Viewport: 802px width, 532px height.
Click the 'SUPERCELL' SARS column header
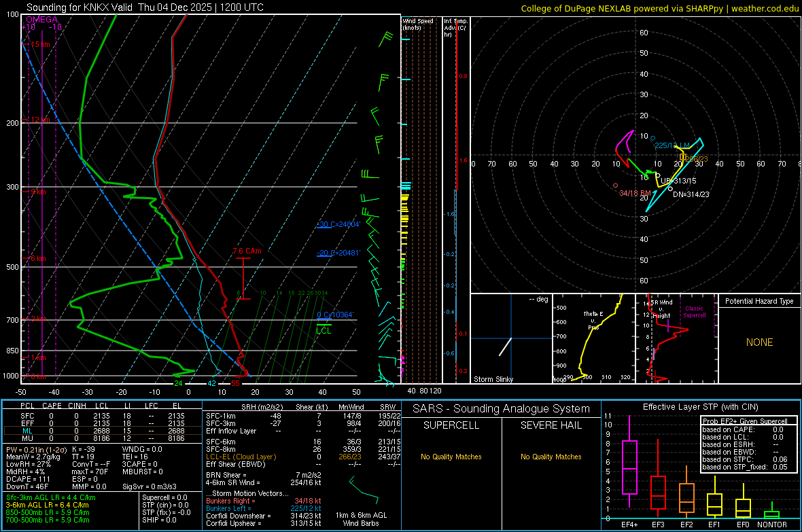click(x=451, y=425)
